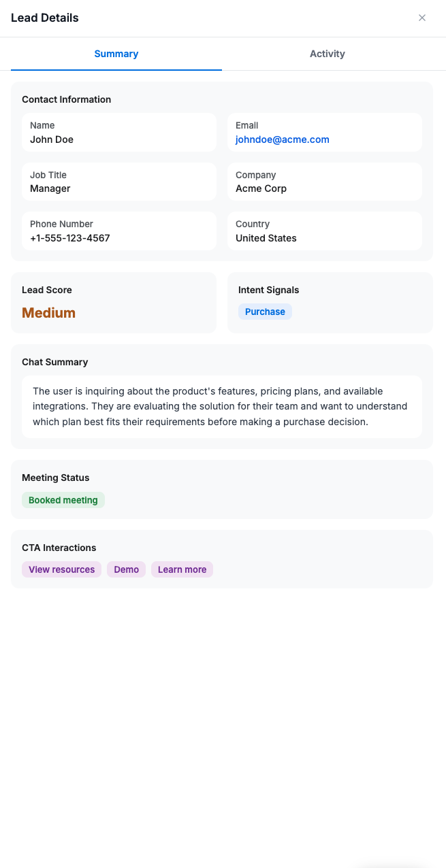Click the phone number +1-555-123-4567

[x=70, y=238]
